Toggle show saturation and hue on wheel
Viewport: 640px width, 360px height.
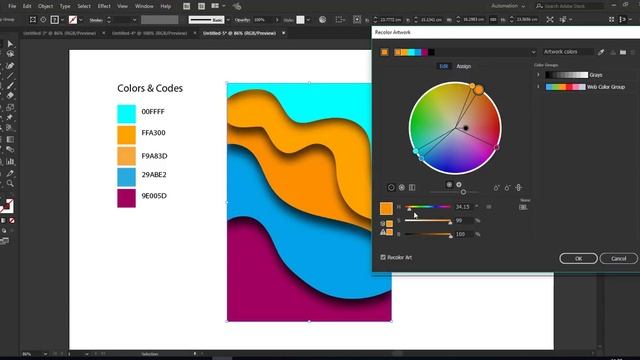coord(449,184)
